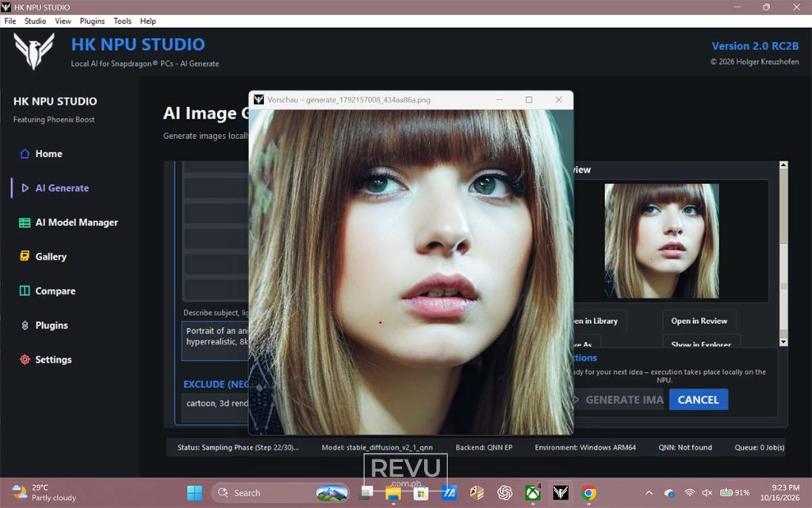Click the blue slash app taskbar icon

[x=449, y=493]
